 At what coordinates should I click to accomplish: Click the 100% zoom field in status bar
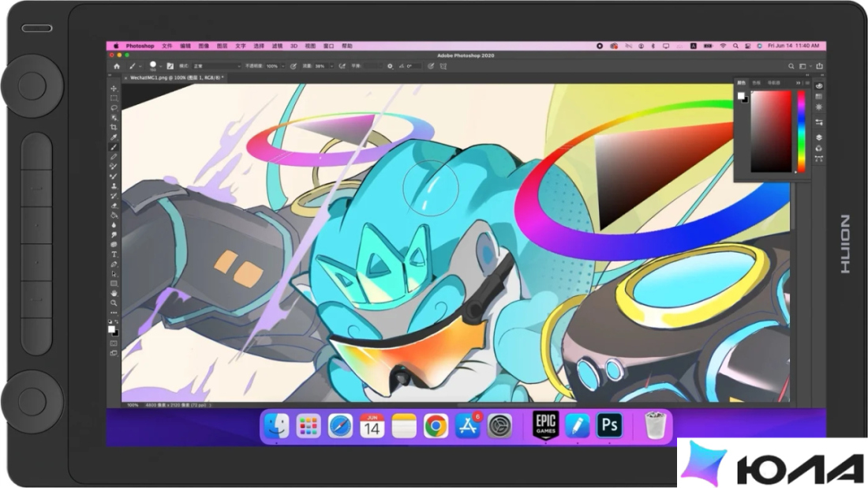pyautogui.click(x=133, y=405)
